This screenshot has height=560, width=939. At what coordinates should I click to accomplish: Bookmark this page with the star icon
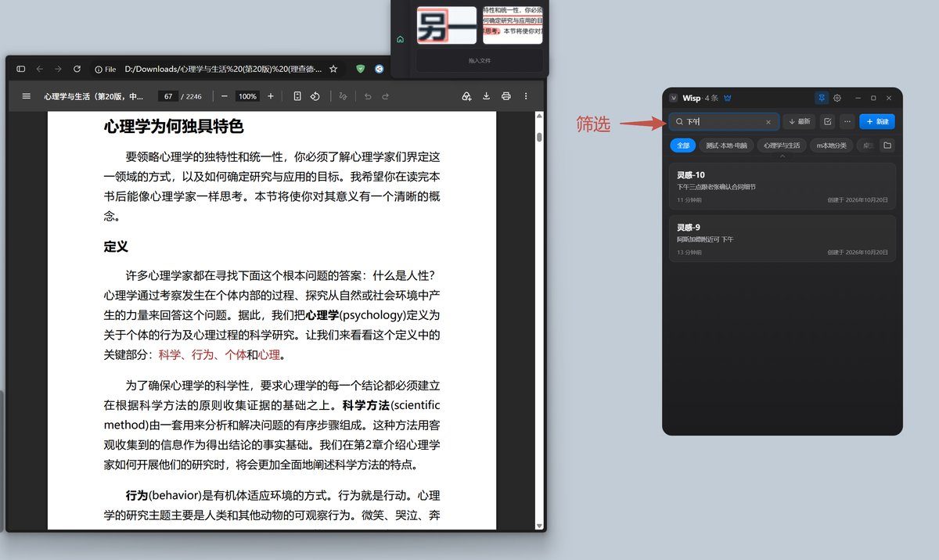(x=333, y=69)
